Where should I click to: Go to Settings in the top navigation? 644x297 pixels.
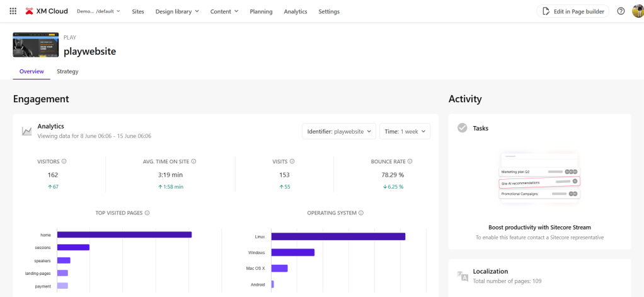click(329, 11)
